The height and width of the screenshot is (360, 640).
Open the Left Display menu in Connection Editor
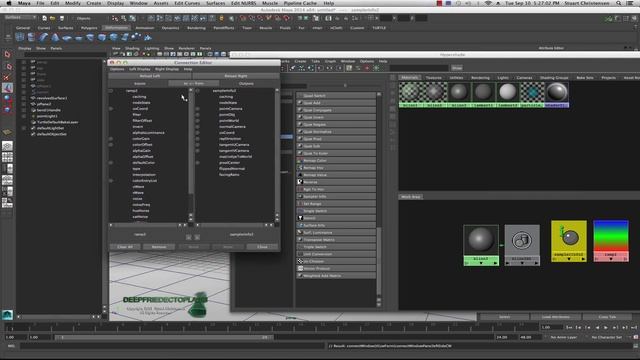tap(140, 69)
